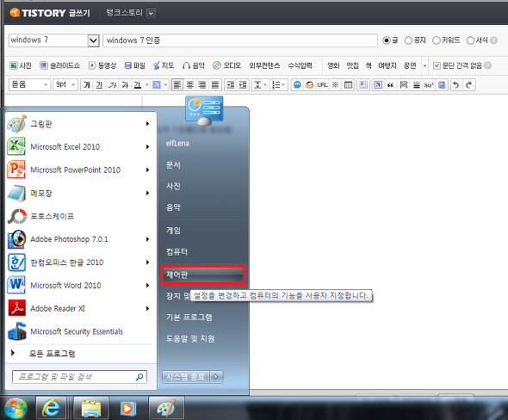Select the 서식 radio option
This screenshot has height=420, width=508.
(470, 40)
